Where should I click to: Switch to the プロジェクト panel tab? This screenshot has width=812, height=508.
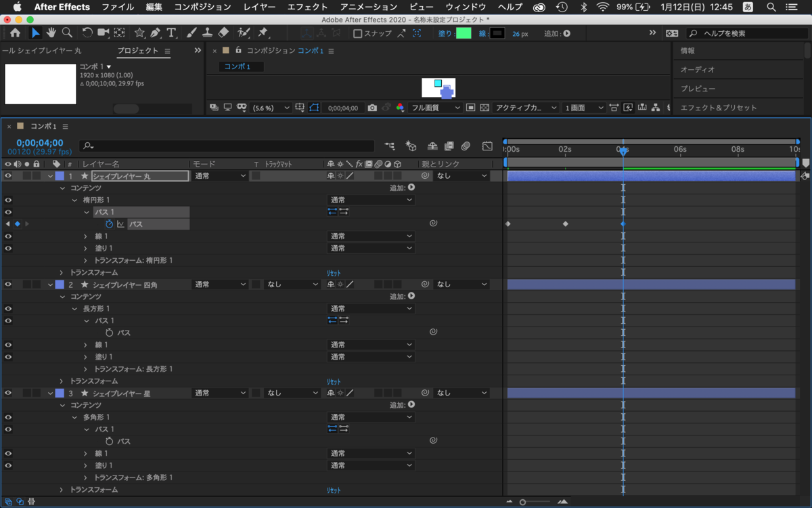coord(138,51)
